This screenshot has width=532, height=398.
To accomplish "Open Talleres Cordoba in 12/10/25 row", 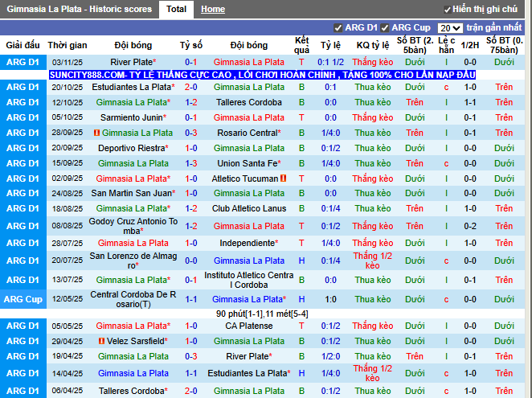I will pos(248,102).
